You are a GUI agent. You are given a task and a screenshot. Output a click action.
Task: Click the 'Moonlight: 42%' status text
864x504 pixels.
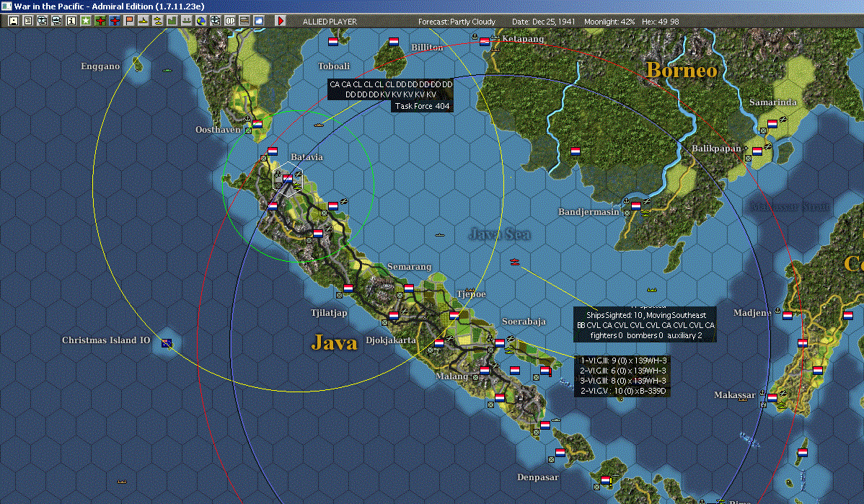[609, 22]
